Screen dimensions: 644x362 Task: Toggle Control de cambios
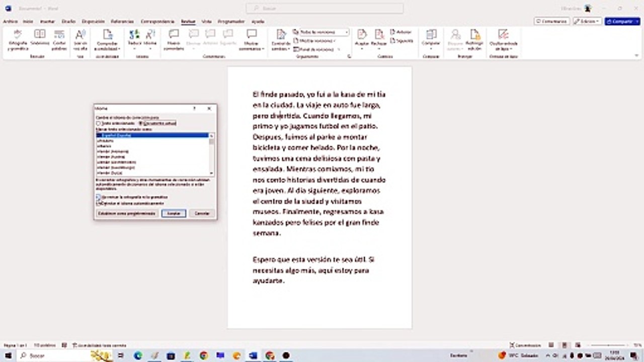[281, 39]
